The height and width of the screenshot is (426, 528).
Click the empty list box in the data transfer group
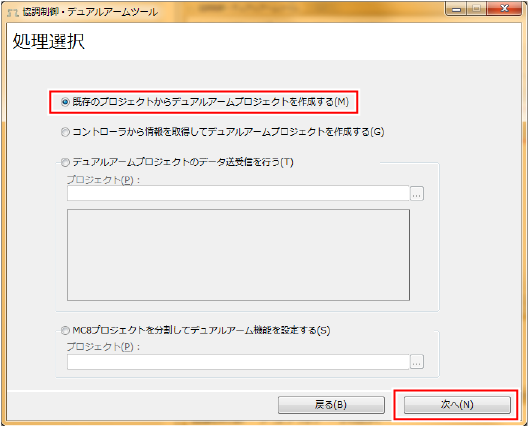(x=238, y=255)
